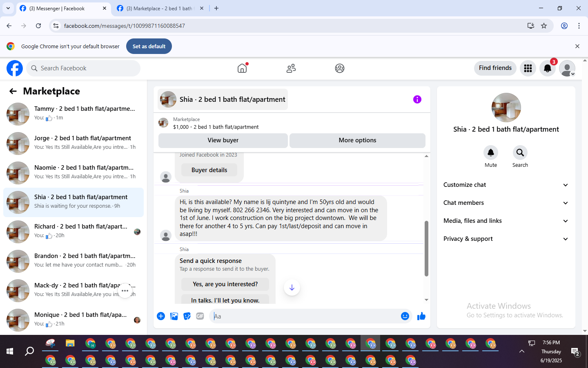This screenshot has width=588, height=368.
Task: Open Brandon's conversation
Action: (x=73, y=261)
